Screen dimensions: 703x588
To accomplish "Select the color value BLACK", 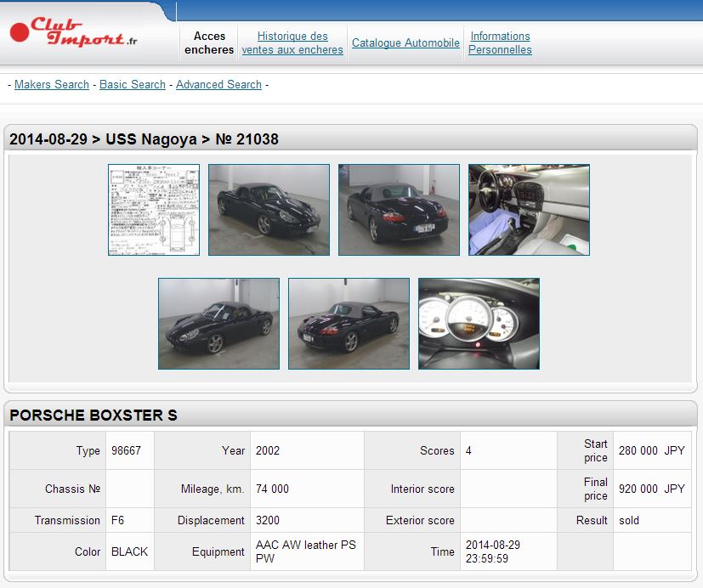I will point(129,551).
